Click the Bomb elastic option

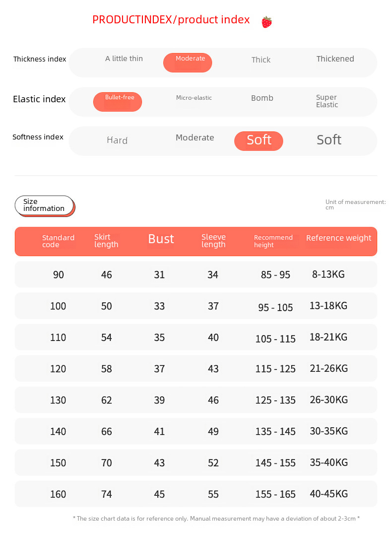[x=262, y=98]
